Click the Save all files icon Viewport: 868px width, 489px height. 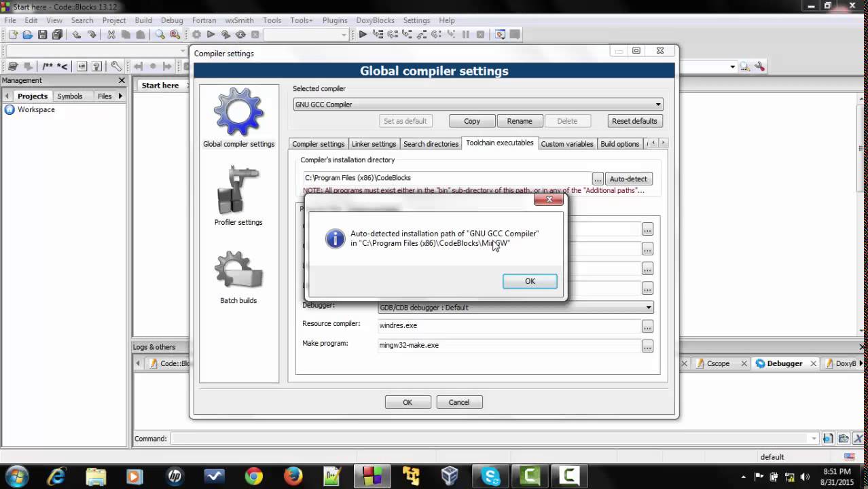[57, 35]
